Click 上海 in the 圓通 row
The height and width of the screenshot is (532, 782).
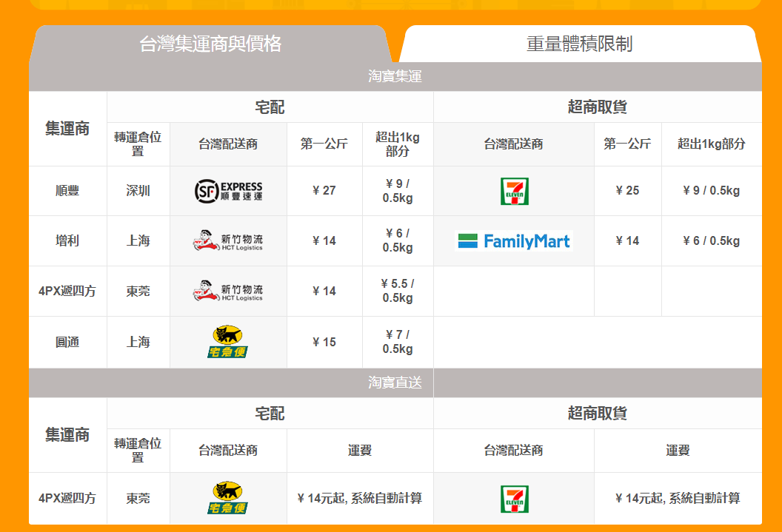138,343
